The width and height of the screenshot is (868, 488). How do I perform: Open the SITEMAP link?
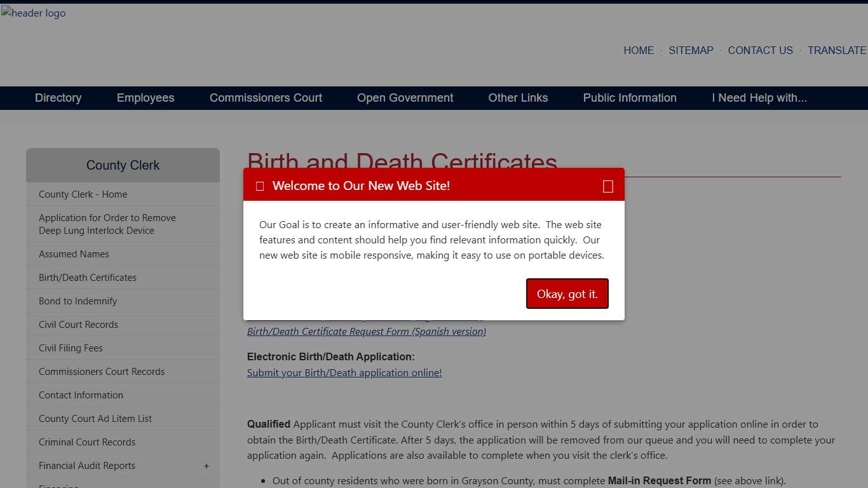(x=691, y=50)
